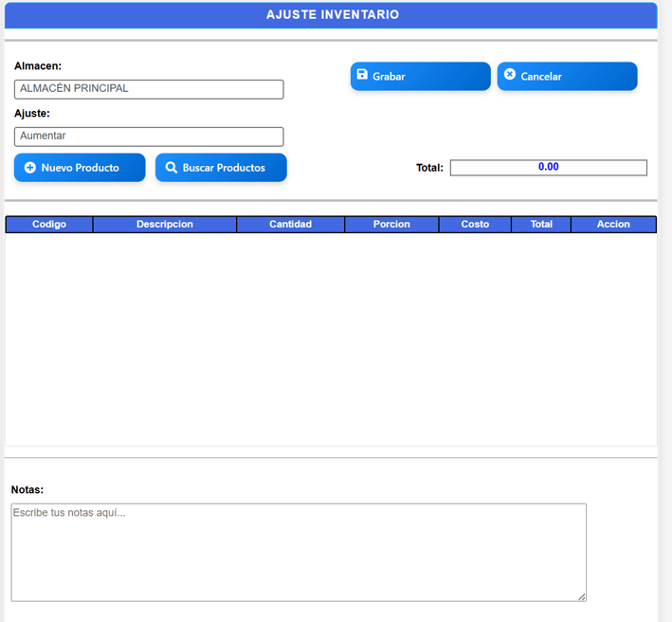The height and width of the screenshot is (622, 672).
Task: Click the floppy disk icon on Grabar
Action: coord(362,74)
